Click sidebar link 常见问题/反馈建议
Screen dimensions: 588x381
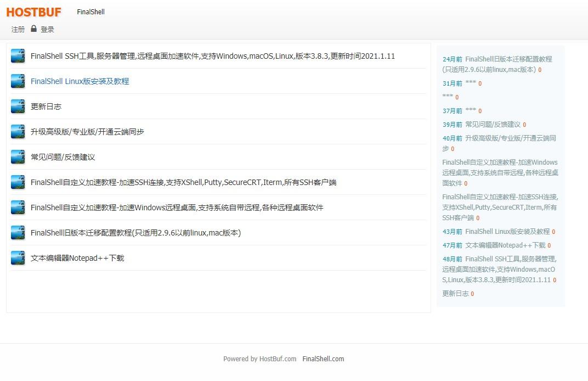493,125
